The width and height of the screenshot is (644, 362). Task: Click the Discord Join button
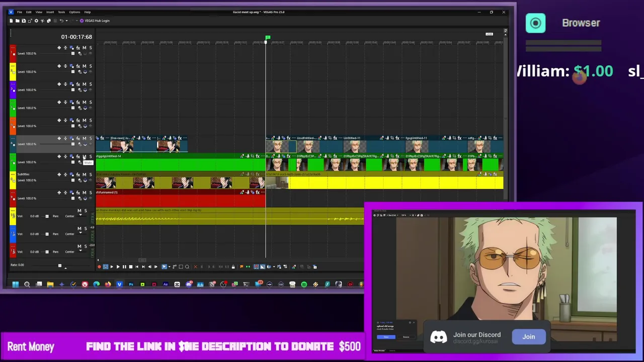[528, 337]
